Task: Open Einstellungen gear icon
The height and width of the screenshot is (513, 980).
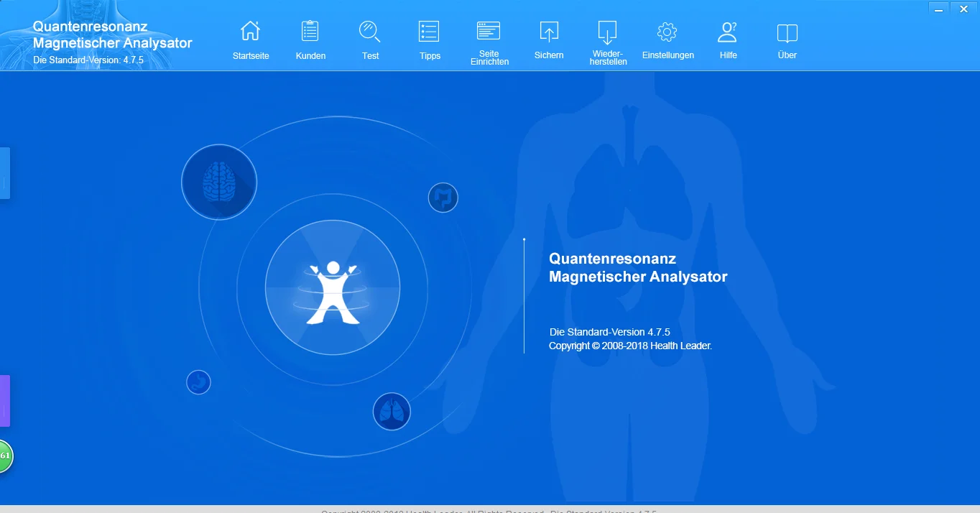Action: (667, 32)
